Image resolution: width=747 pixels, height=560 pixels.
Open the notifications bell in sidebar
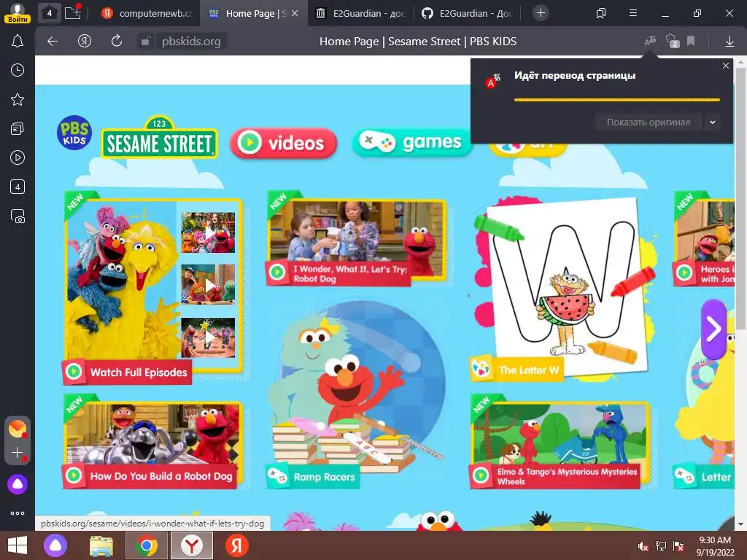coord(18,41)
